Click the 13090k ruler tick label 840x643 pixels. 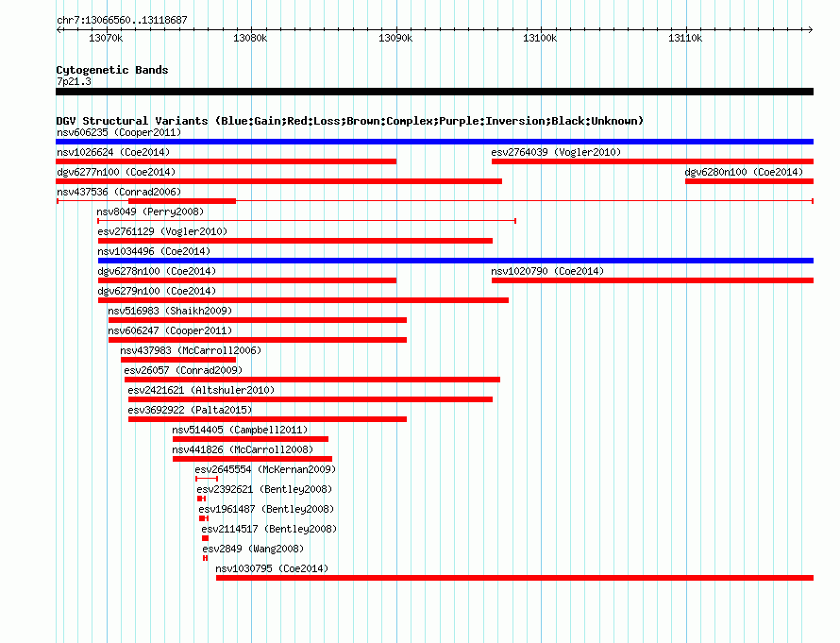395,38
